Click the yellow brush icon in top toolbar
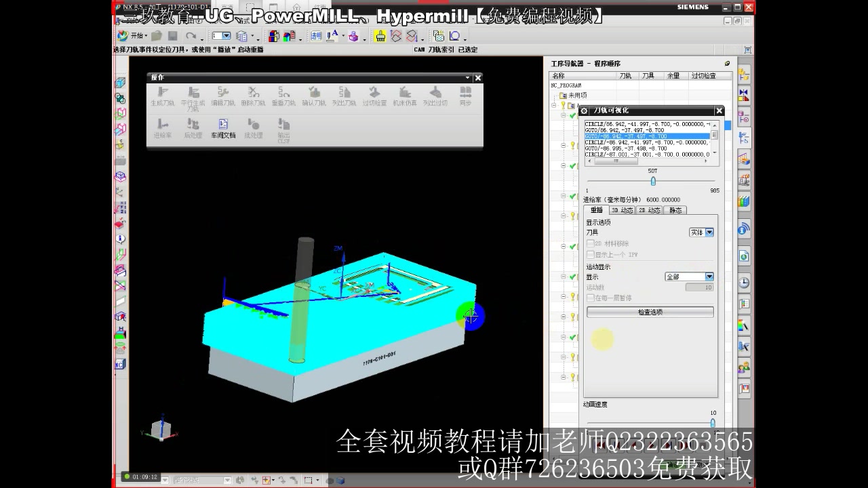The width and height of the screenshot is (868, 488). 380,36
